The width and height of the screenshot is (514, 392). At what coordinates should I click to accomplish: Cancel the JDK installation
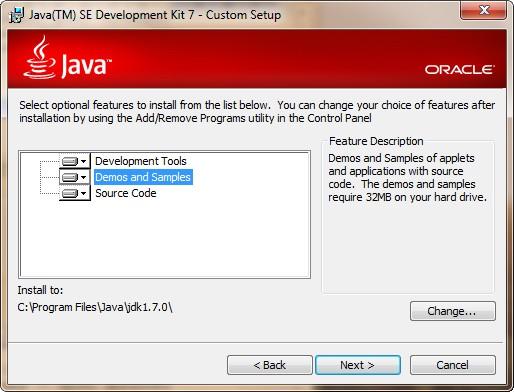pos(453,365)
